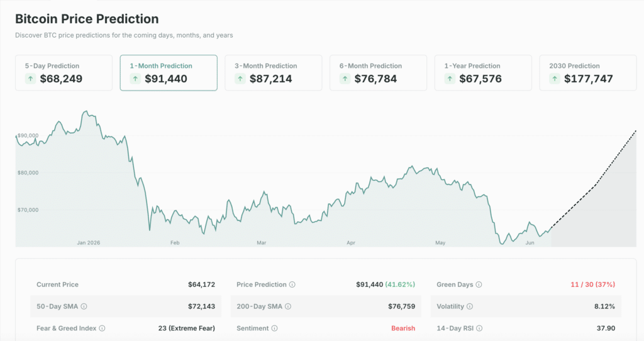Click the subtitle about BTC price predictions
The image size is (644, 341).
pyautogui.click(x=124, y=35)
